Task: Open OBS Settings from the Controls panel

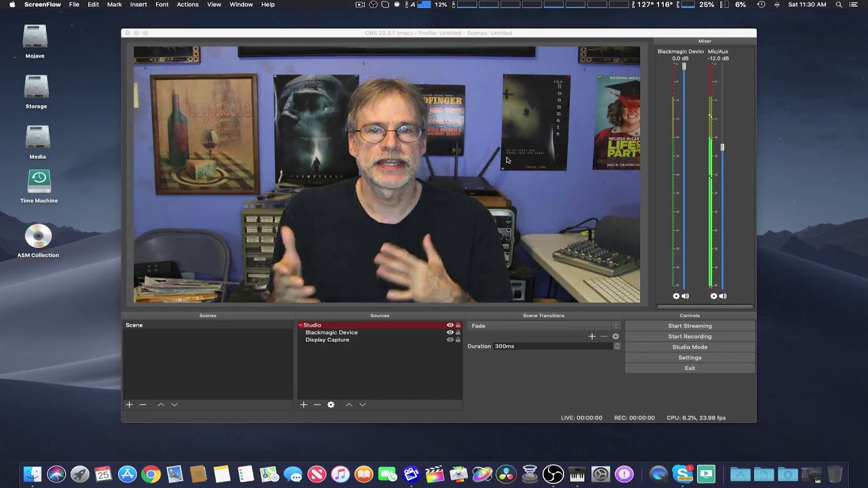Action: coord(690,358)
